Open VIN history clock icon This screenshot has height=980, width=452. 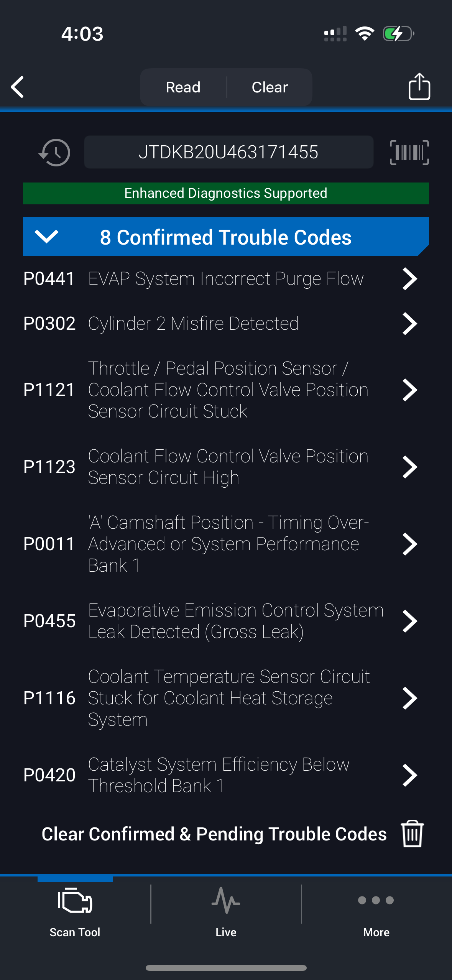point(54,153)
